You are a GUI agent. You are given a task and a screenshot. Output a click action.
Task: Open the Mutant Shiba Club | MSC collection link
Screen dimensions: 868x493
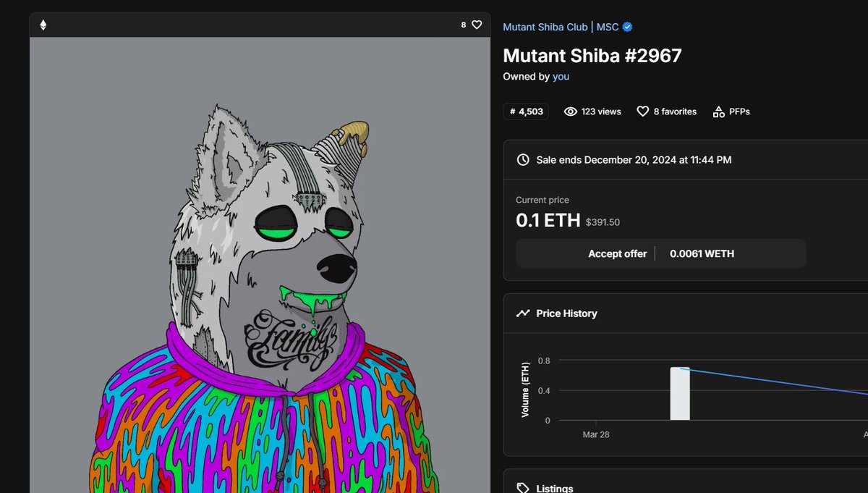[561, 27]
